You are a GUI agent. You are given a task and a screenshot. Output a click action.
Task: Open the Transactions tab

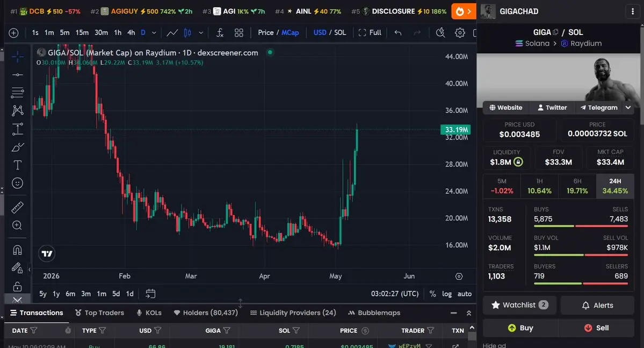pyautogui.click(x=37, y=313)
